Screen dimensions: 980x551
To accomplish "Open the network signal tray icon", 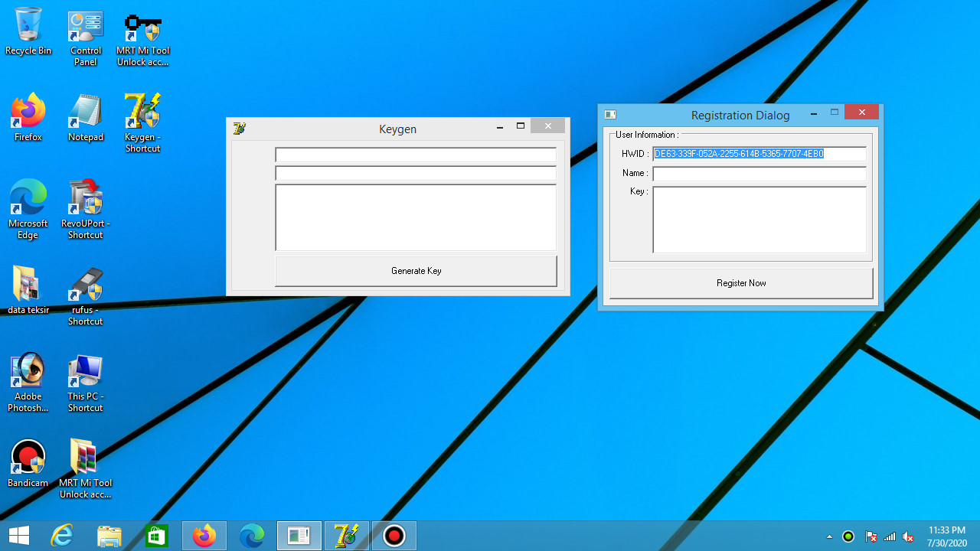I will click(890, 536).
